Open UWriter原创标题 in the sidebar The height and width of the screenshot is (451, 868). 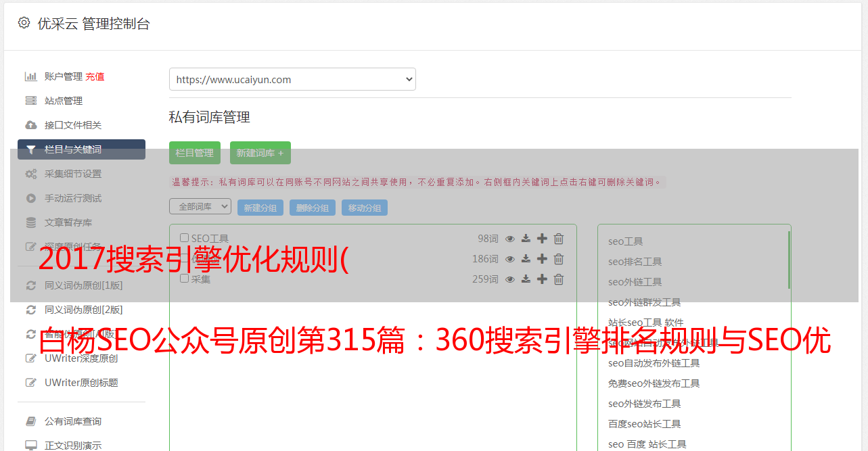point(81,383)
